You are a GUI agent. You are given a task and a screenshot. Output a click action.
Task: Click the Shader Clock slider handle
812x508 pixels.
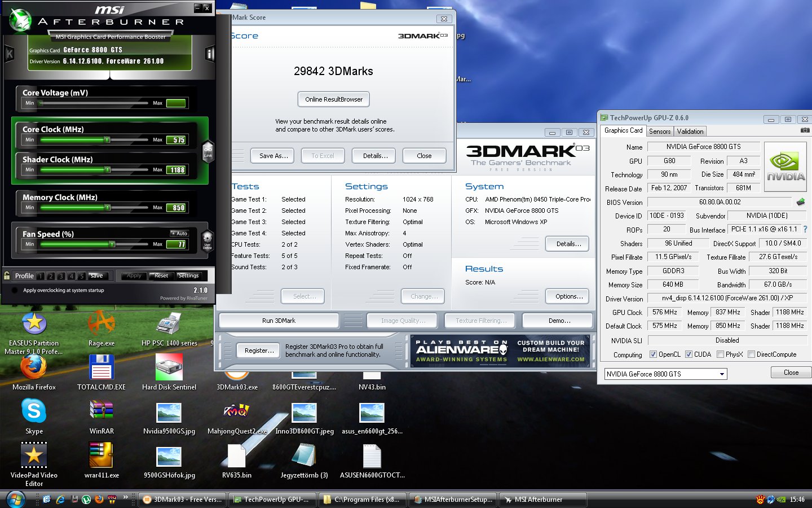[107, 169]
